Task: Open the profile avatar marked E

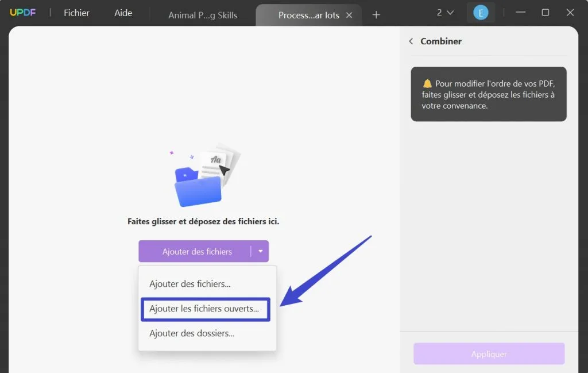Action: point(481,12)
